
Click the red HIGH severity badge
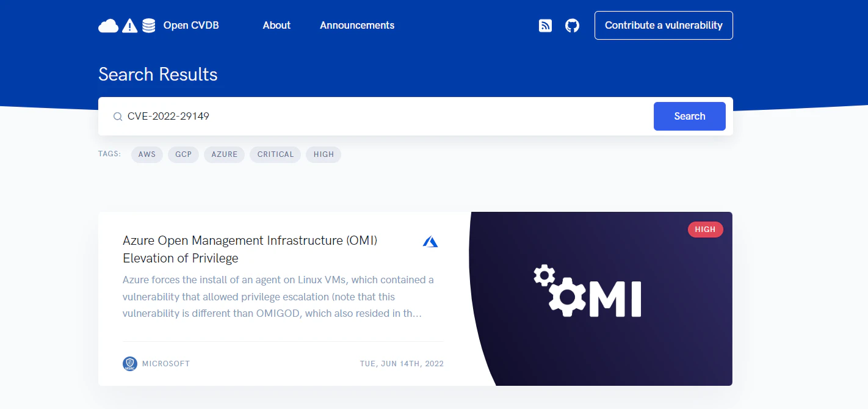point(706,230)
